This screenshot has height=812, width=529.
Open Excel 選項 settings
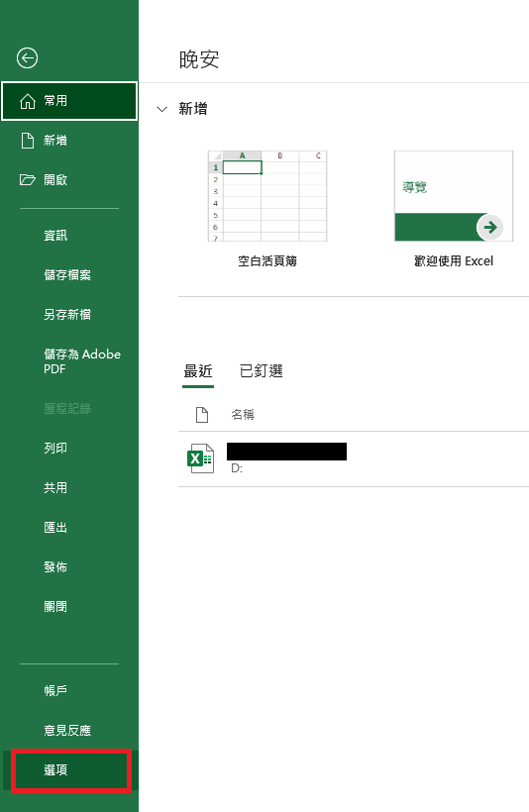coord(71,770)
